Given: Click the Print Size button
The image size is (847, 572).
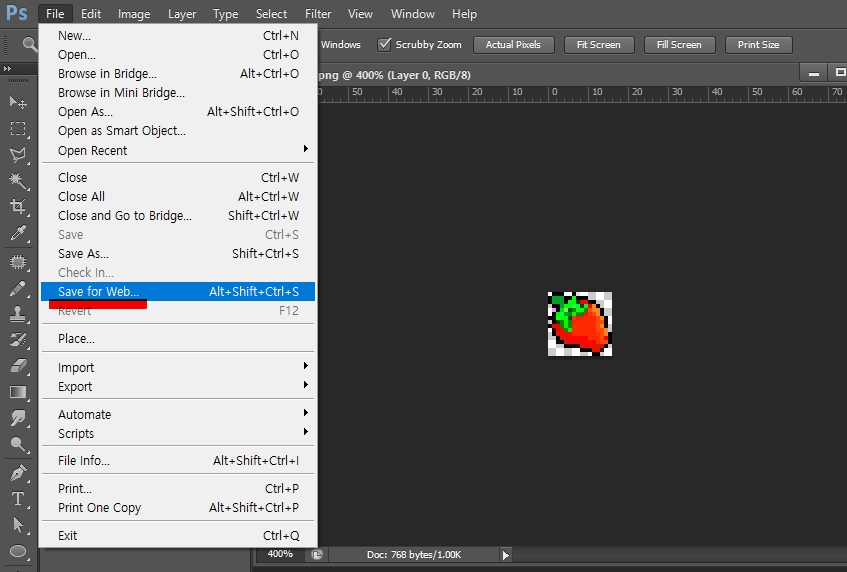Looking at the screenshot, I should point(758,45).
